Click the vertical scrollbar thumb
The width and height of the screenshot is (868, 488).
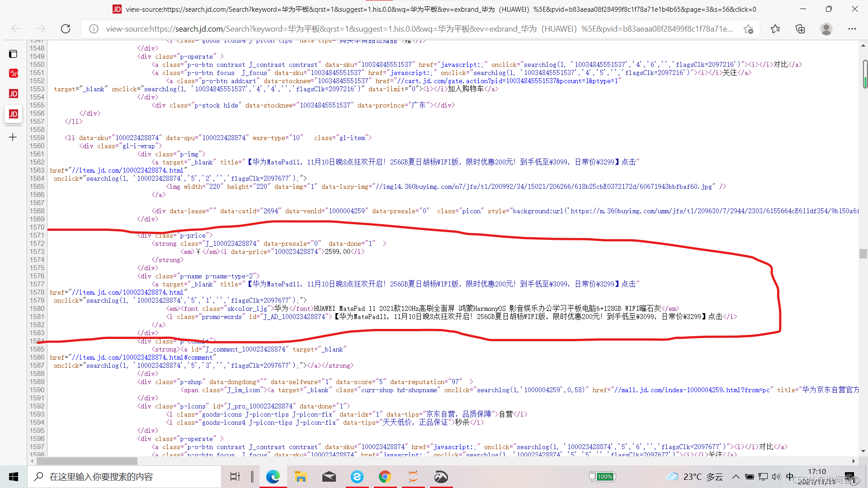tap(863, 253)
